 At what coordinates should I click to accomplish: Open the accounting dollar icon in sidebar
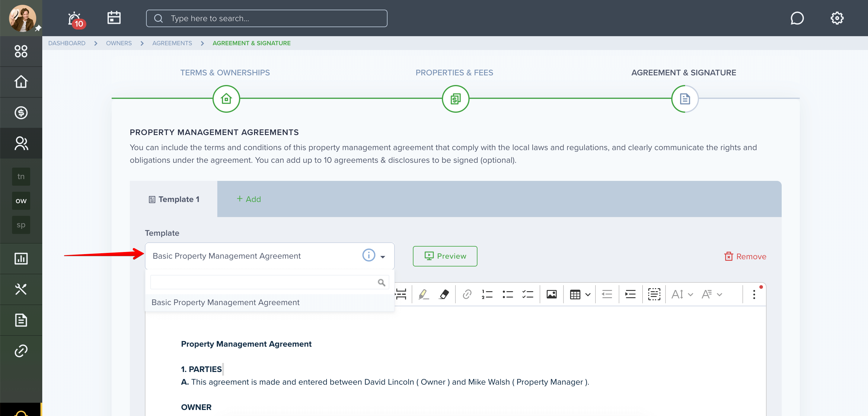pos(21,113)
